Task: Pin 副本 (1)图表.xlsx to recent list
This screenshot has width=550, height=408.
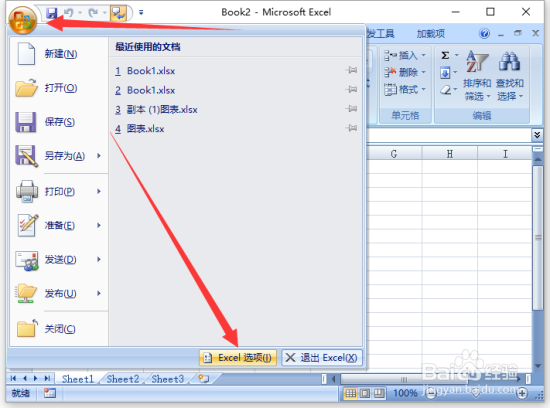Action: tap(351, 109)
